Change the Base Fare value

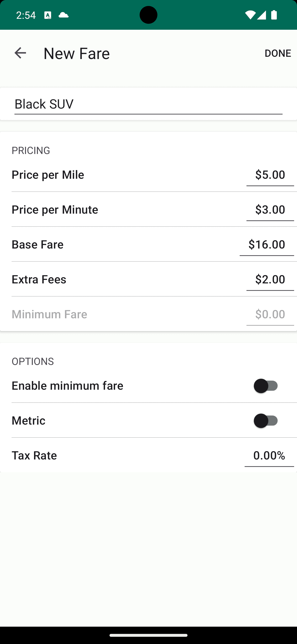[266, 245]
